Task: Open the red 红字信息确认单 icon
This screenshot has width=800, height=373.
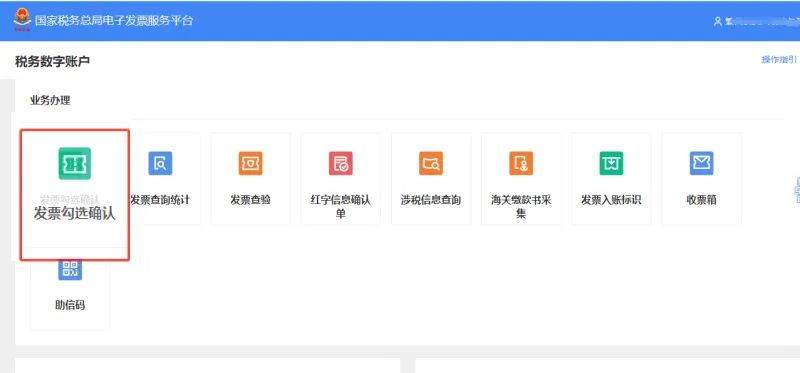Action: (x=341, y=163)
